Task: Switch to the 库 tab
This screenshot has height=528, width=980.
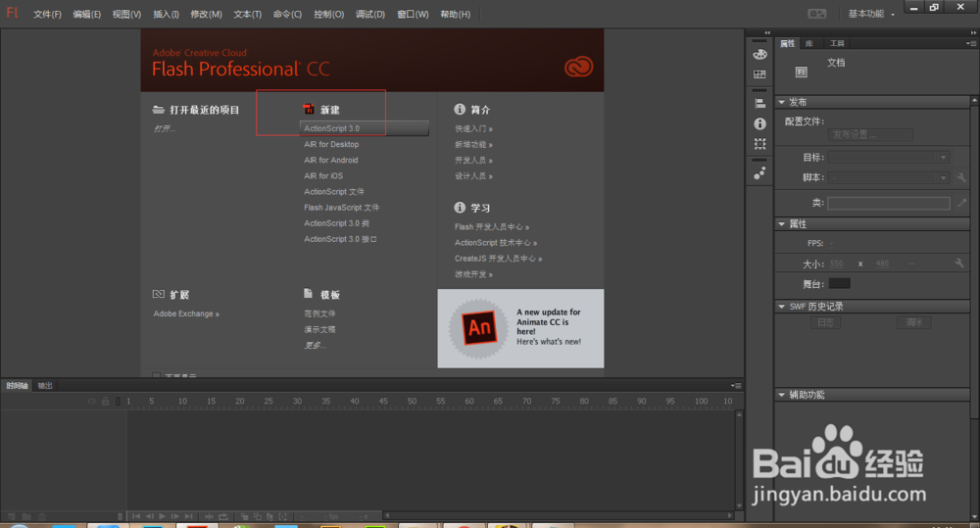Action: [x=809, y=43]
